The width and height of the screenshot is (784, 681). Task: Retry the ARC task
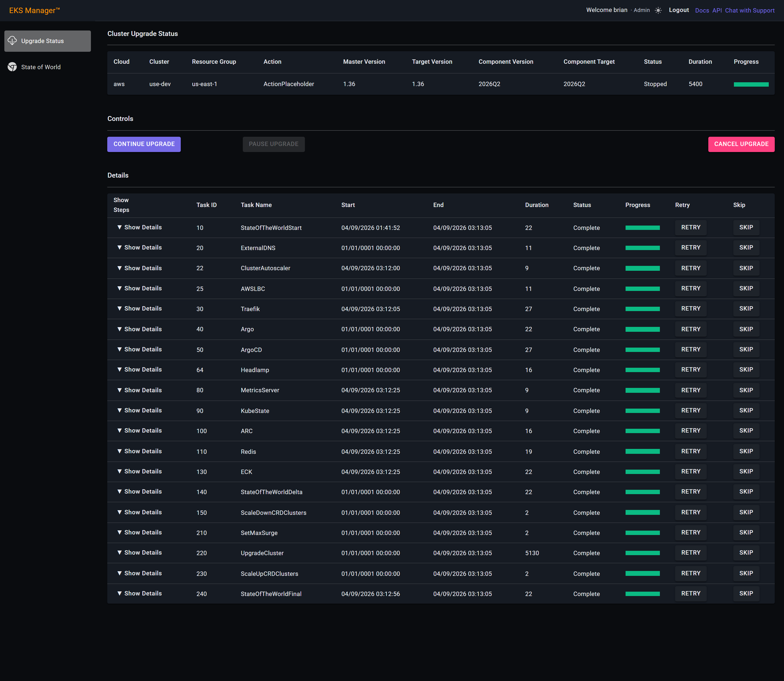pos(691,431)
